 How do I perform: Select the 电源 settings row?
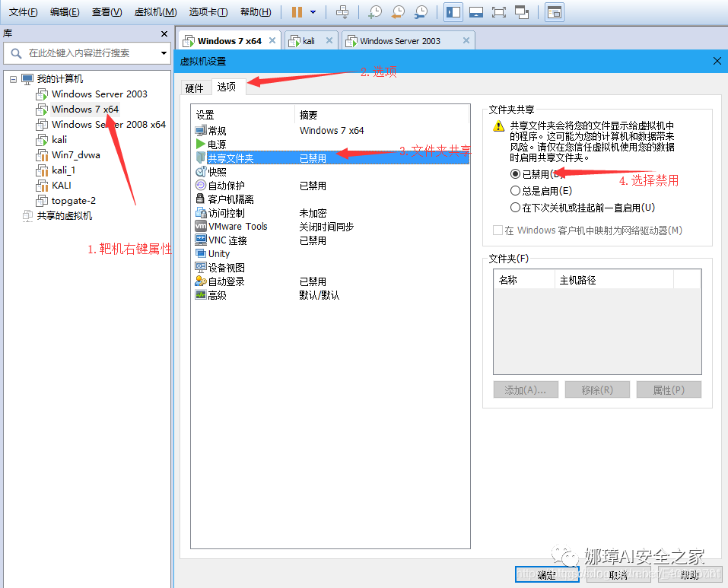point(332,145)
